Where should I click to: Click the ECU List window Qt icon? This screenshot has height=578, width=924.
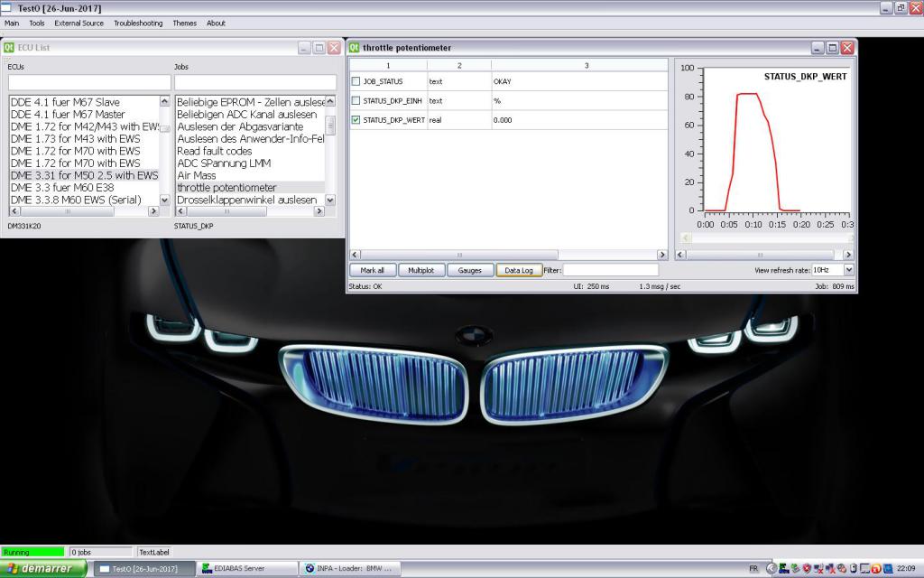click(9, 47)
